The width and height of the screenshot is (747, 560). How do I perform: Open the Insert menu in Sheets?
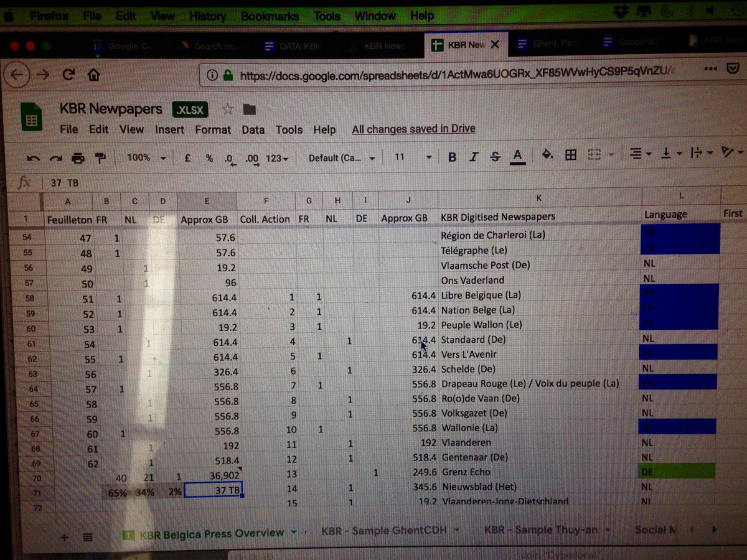(169, 129)
